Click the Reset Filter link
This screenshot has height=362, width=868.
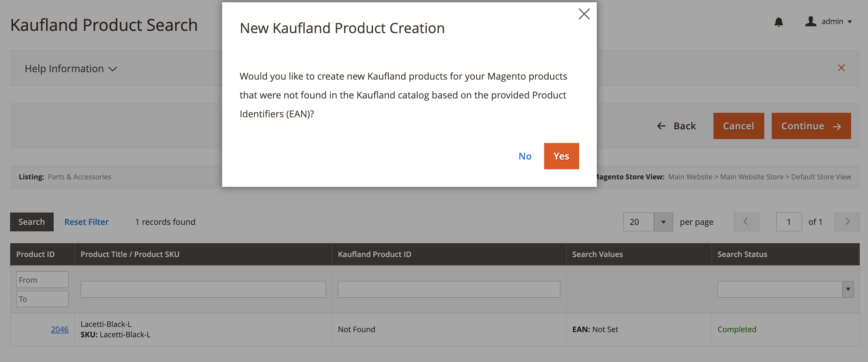point(86,222)
